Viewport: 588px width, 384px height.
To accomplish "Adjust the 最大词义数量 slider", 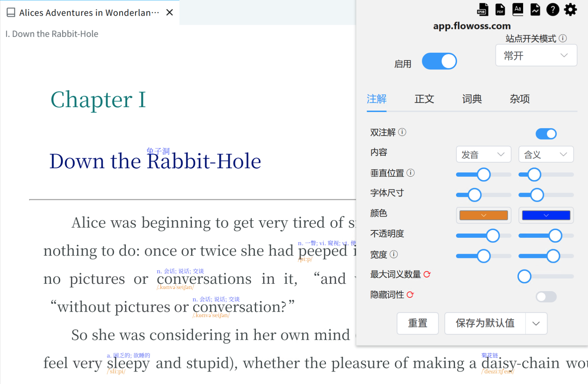I will (546, 276).
